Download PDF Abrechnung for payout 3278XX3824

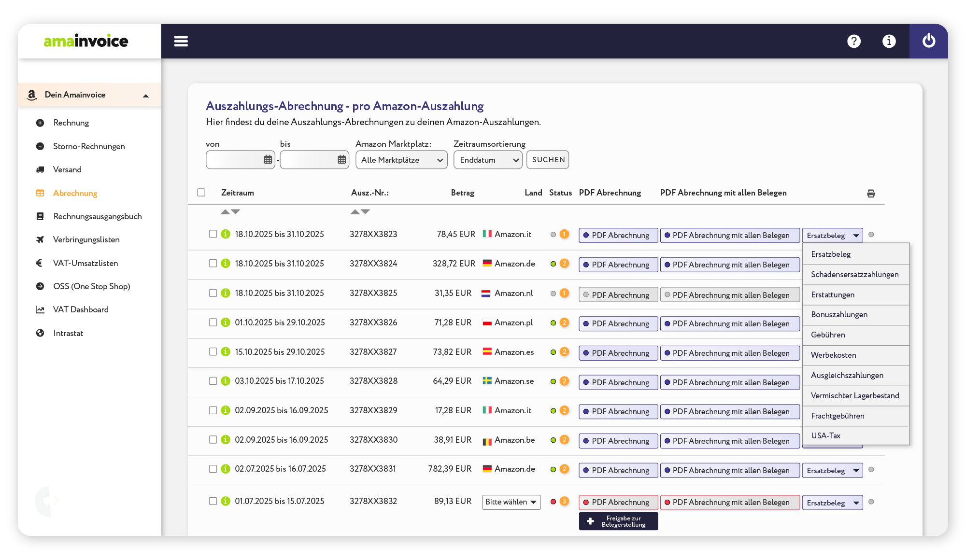coord(618,265)
